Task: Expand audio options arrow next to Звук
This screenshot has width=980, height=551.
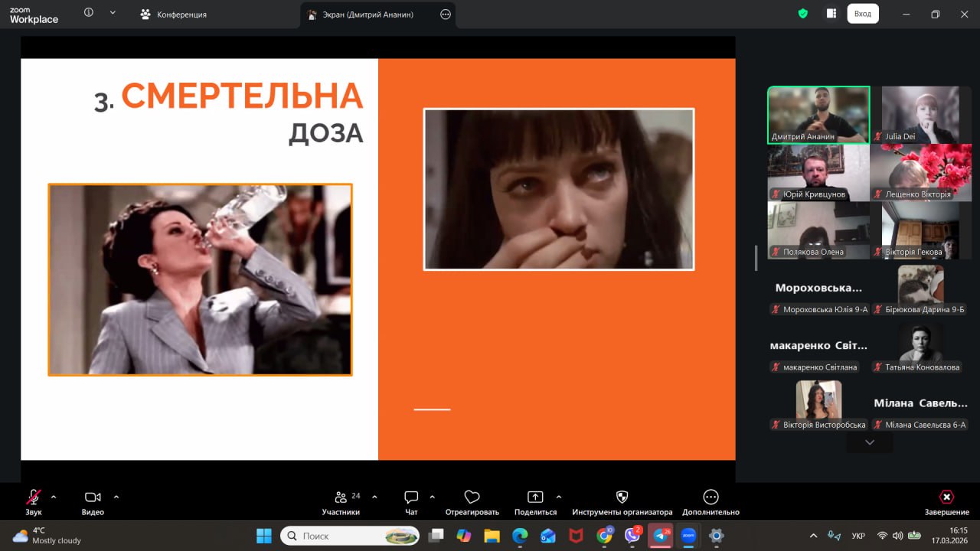Action: [x=54, y=497]
